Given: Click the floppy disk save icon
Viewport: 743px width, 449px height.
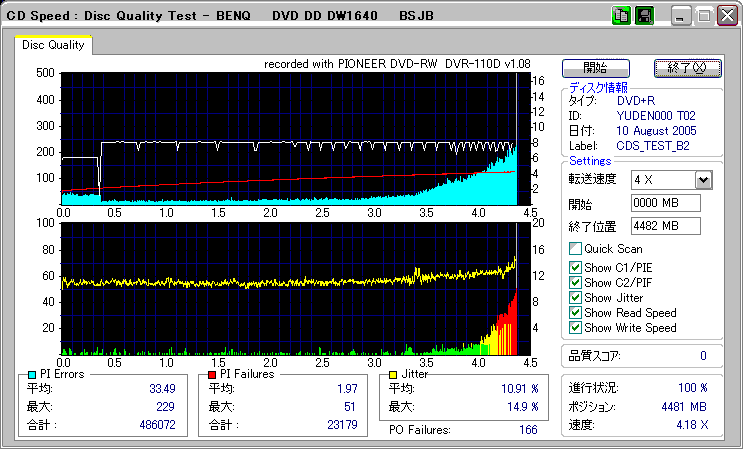Looking at the screenshot, I should coord(645,16).
